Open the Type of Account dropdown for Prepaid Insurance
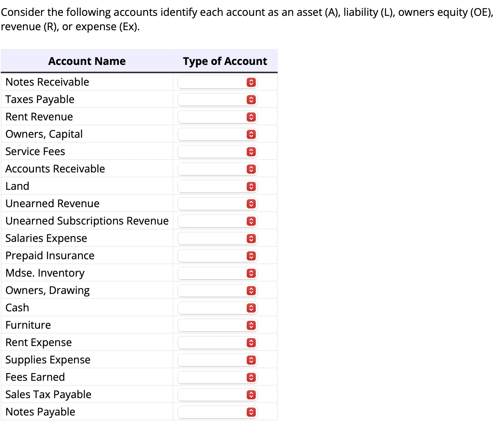504x437 pixels. (x=251, y=256)
